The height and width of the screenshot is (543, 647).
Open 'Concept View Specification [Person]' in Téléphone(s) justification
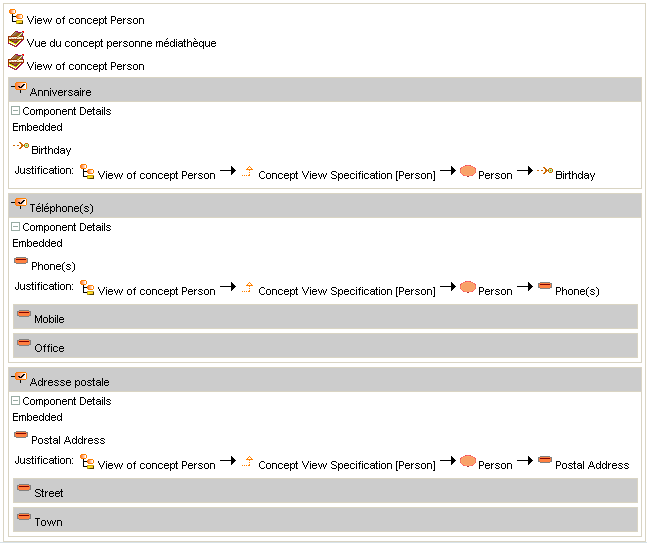coord(346,291)
